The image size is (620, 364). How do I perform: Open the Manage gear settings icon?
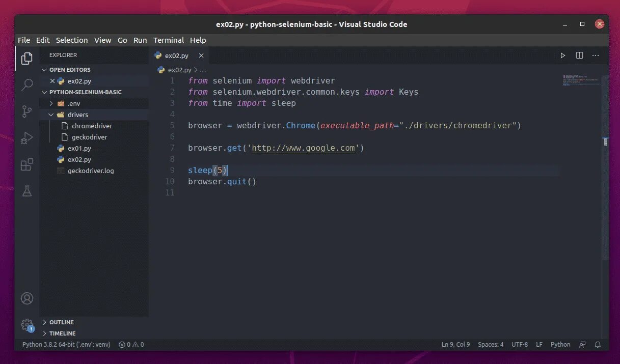(x=27, y=325)
